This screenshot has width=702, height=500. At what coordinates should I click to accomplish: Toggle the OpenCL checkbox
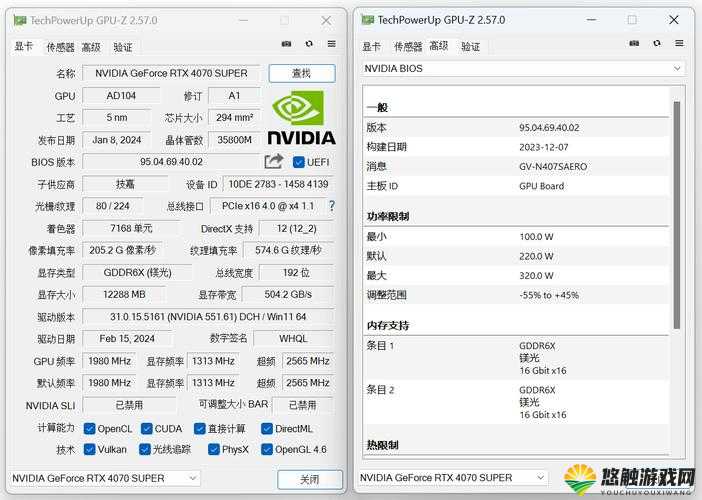pos(89,428)
